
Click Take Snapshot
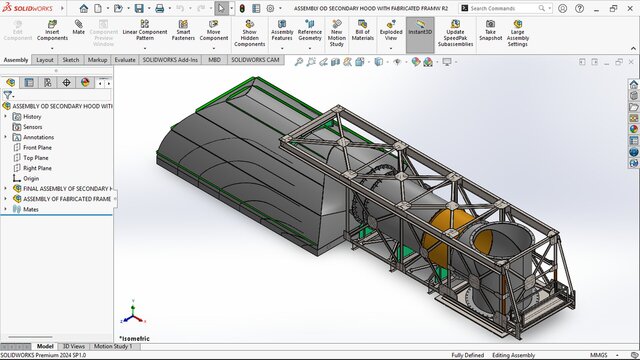(x=490, y=30)
